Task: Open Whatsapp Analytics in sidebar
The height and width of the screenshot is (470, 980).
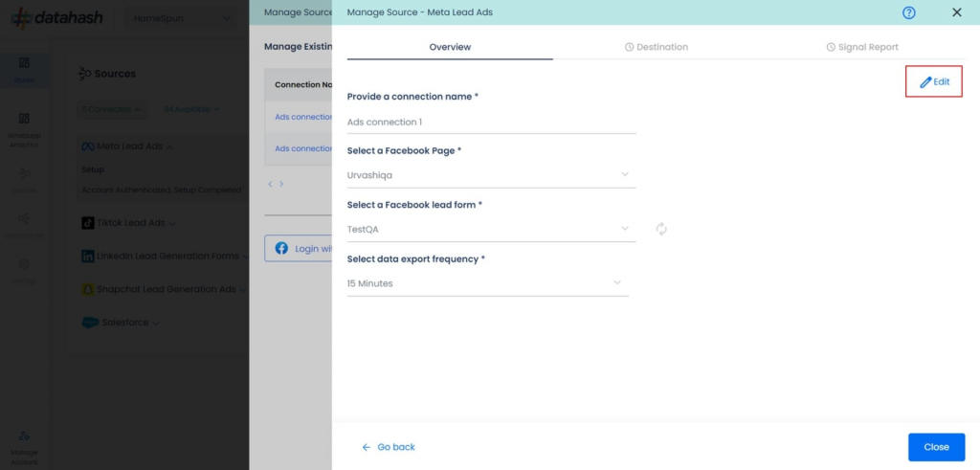Action: 24,131
